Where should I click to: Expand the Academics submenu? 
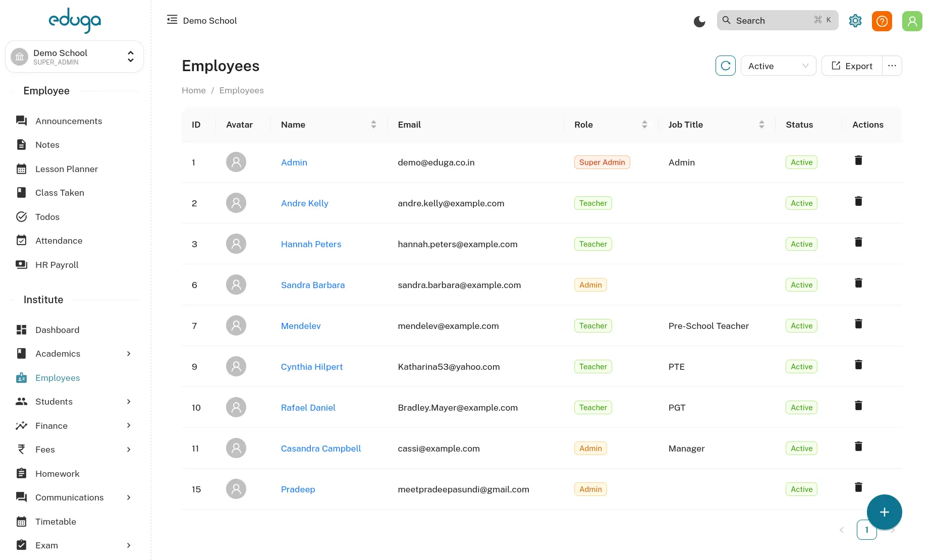(75, 354)
